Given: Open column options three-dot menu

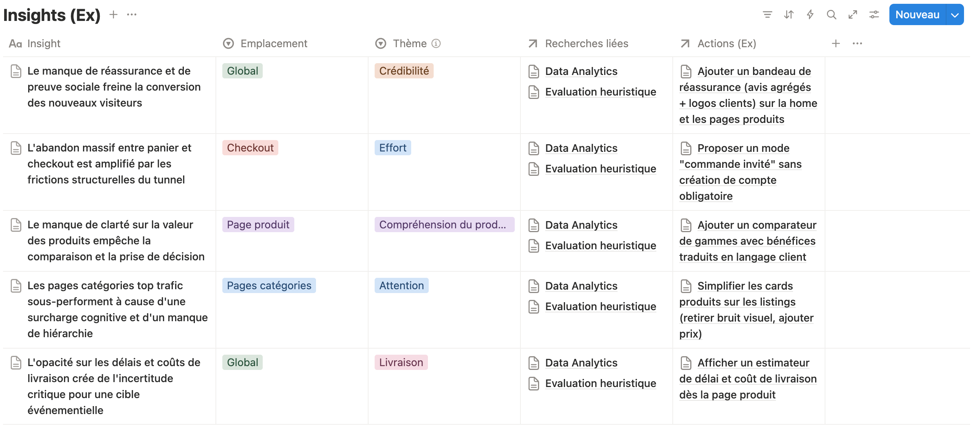Looking at the screenshot, I should [857, 43].
